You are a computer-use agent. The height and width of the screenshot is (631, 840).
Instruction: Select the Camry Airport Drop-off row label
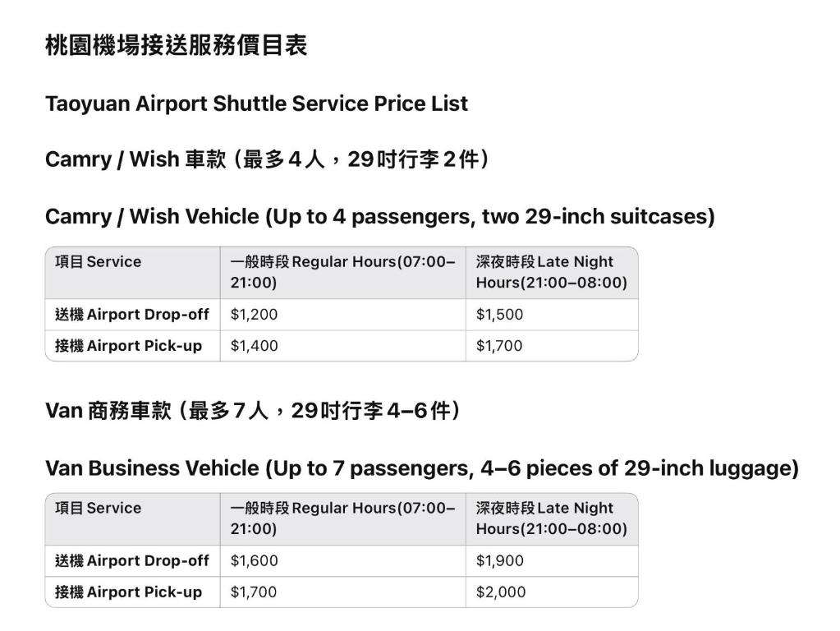(x=131, y=314)
